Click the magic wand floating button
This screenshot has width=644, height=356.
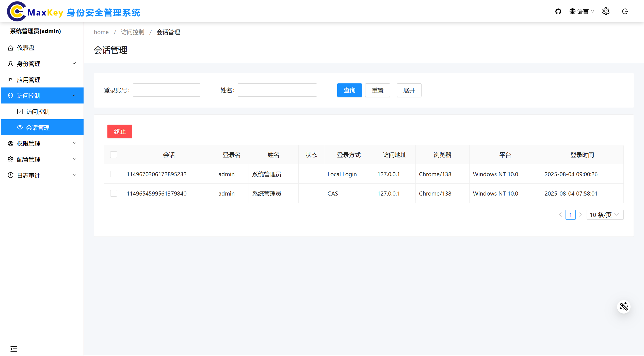click(624, 307)
